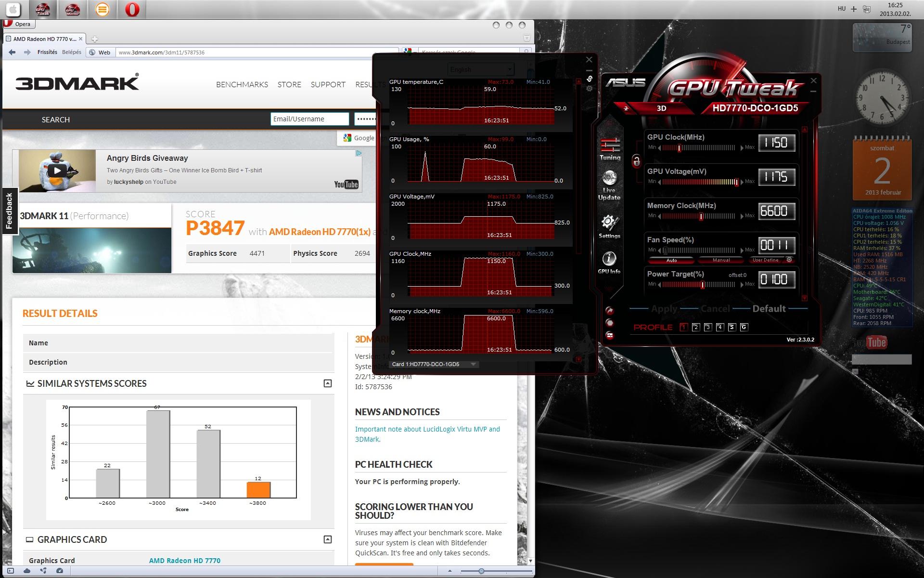Open Live Update in GPU Tweak
The height and width of the screenshot is (578, 924).
pyautogui.click(x=609, y=185)
